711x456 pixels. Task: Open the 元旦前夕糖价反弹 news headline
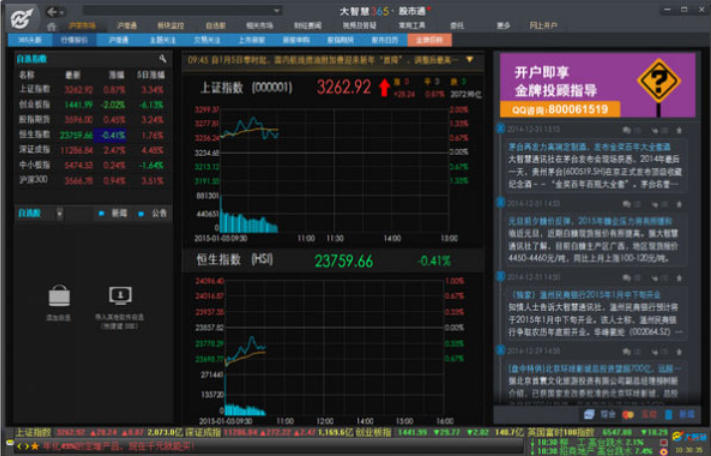590,221
